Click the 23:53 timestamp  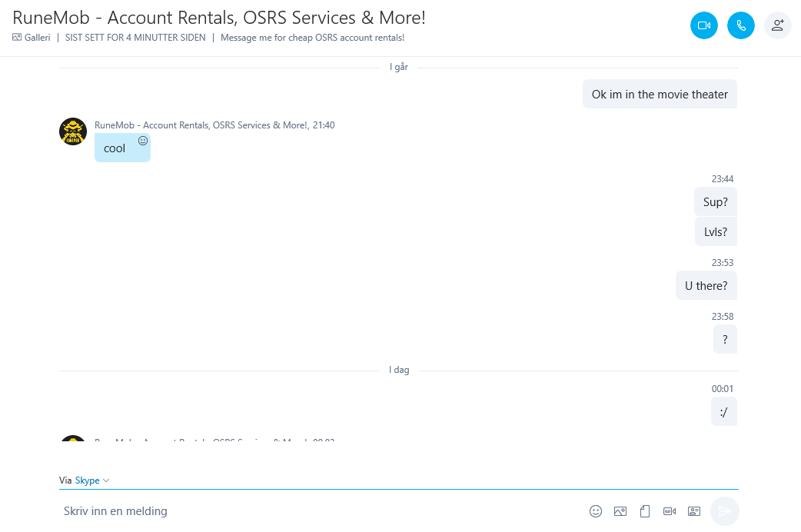[x=723, y=263]
